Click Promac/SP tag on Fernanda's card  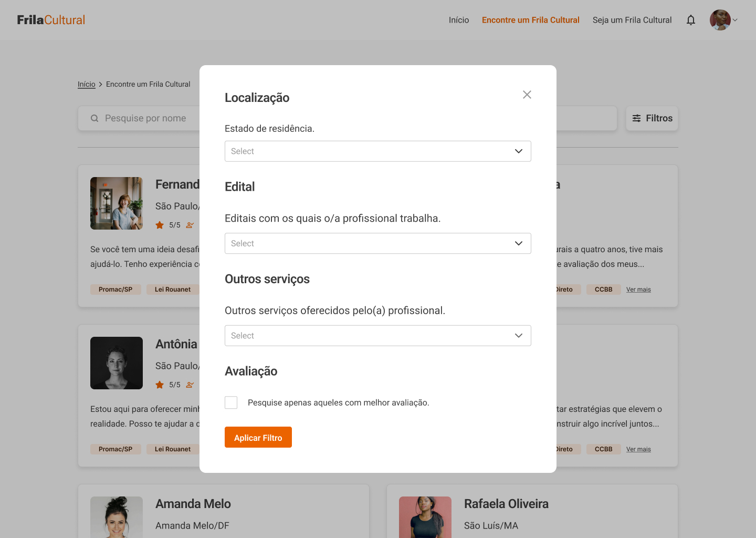tap(115, 289)
